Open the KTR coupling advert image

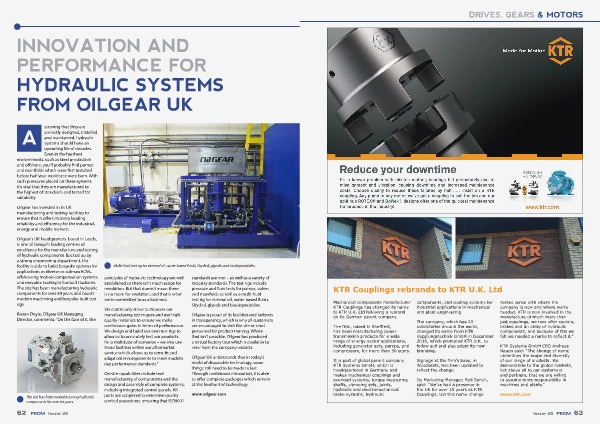click(x=455, y=93)
